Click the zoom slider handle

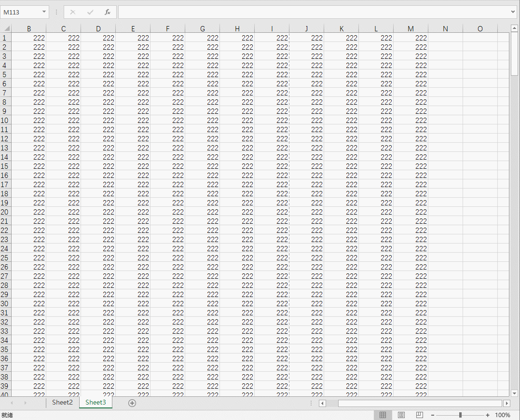click(460, 415)
